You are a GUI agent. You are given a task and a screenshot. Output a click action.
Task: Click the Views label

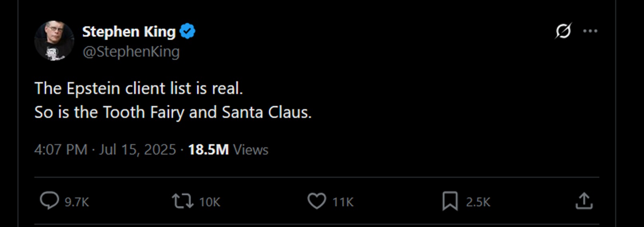click(251, 150)
